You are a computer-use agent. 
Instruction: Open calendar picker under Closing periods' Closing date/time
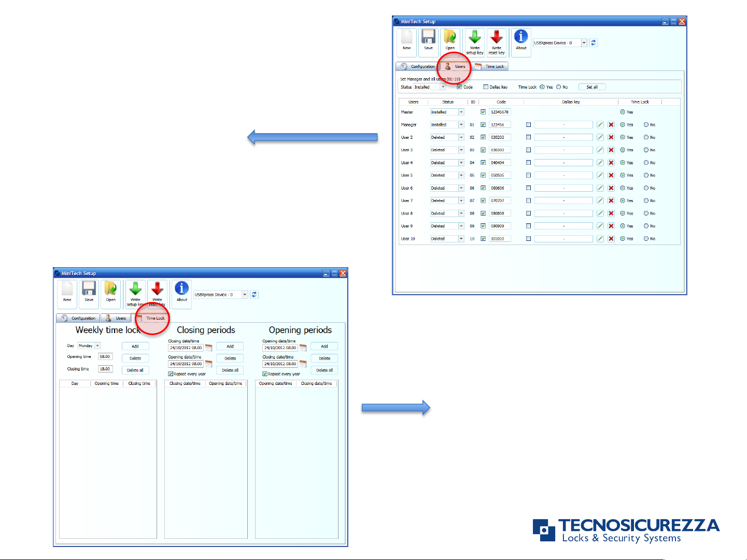(209, 348)
